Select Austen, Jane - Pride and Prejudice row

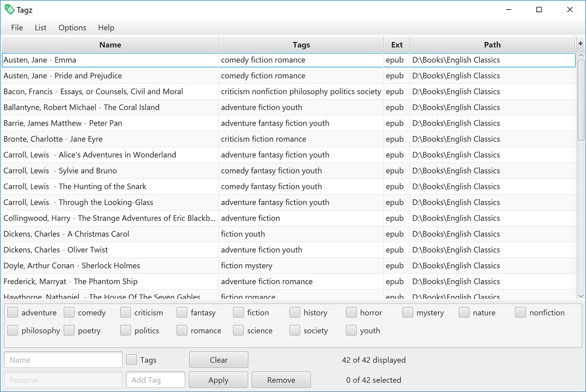click(288, 76)
